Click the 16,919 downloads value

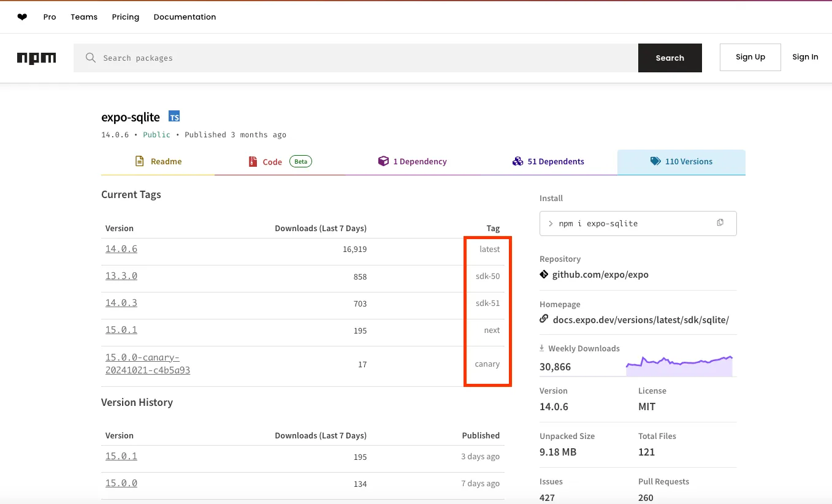click(355, 250)
